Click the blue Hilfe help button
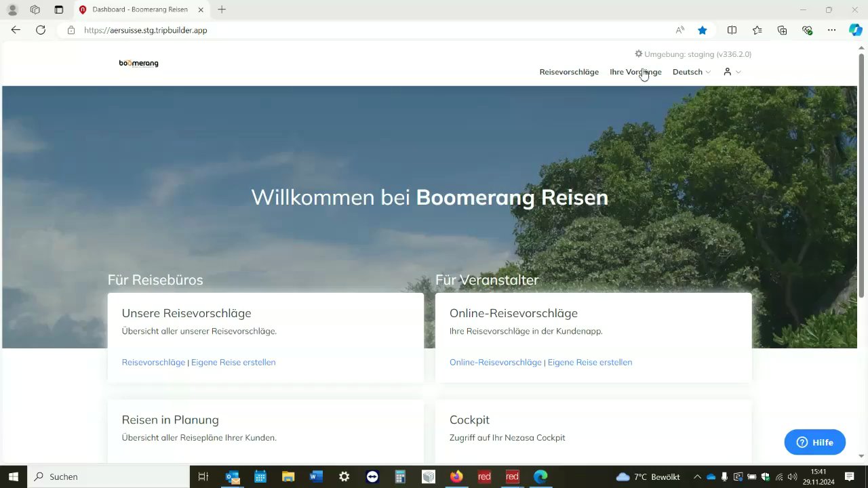 click(x=815, y=442)
